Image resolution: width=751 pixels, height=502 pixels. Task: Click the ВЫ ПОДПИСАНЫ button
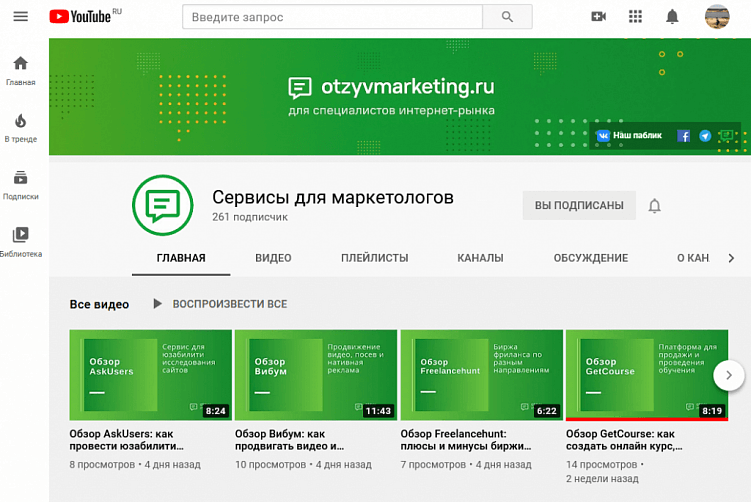[x=579, y=205]
